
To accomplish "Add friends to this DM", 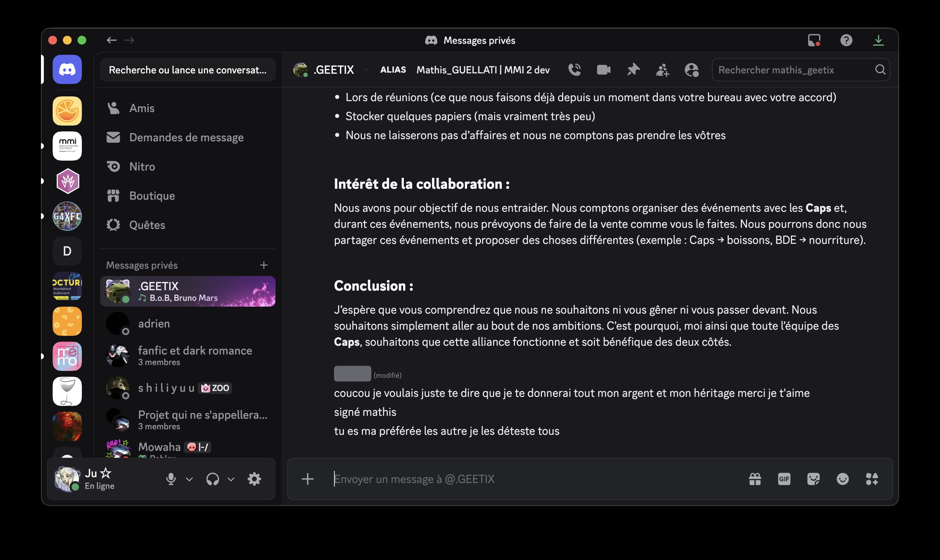I will pyautogui.click(x=662, y=70).
